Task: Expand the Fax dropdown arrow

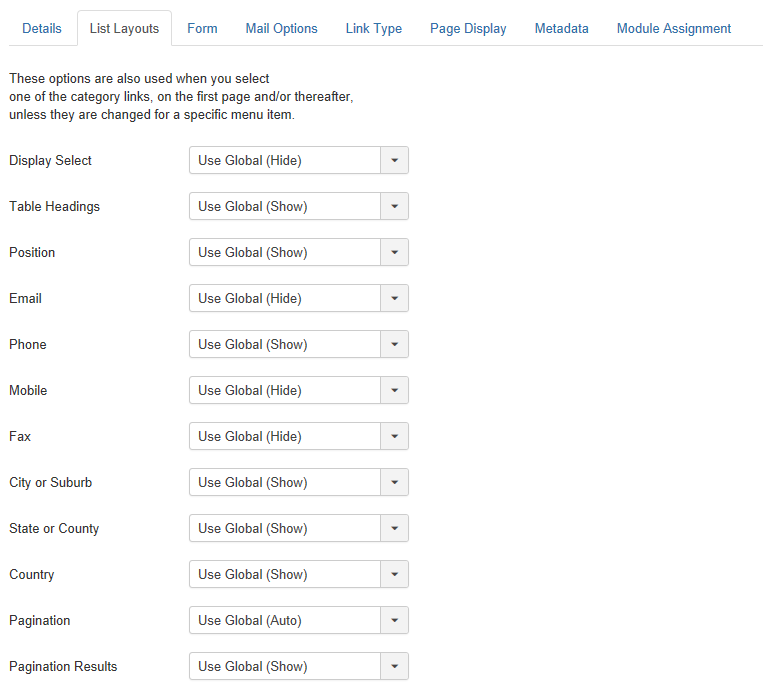Action: (x=395, y=436)
